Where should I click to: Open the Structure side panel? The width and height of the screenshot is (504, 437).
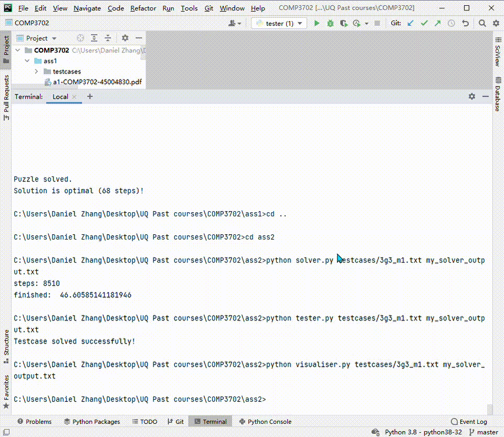6,347
